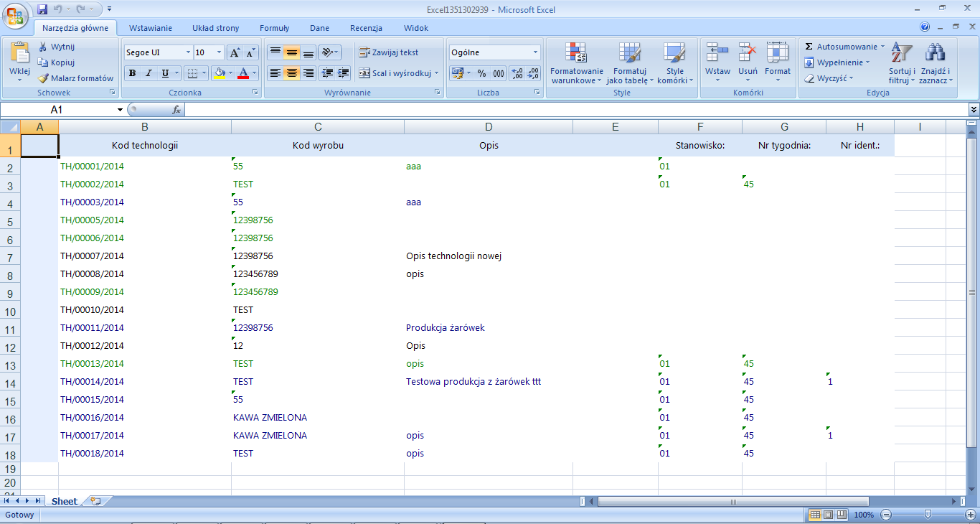
Task: Expand the Name Box dropdown
Action: click(x=120, y=110)
